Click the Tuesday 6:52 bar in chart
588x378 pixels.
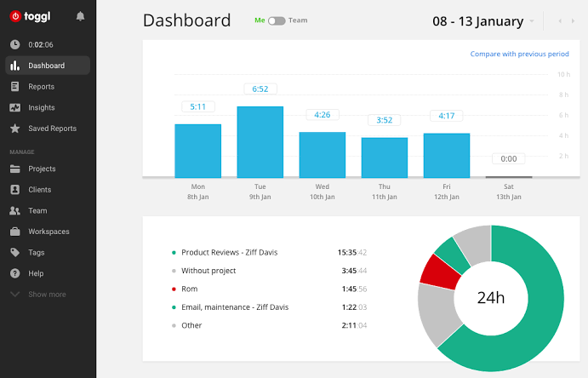coord(260,141)
